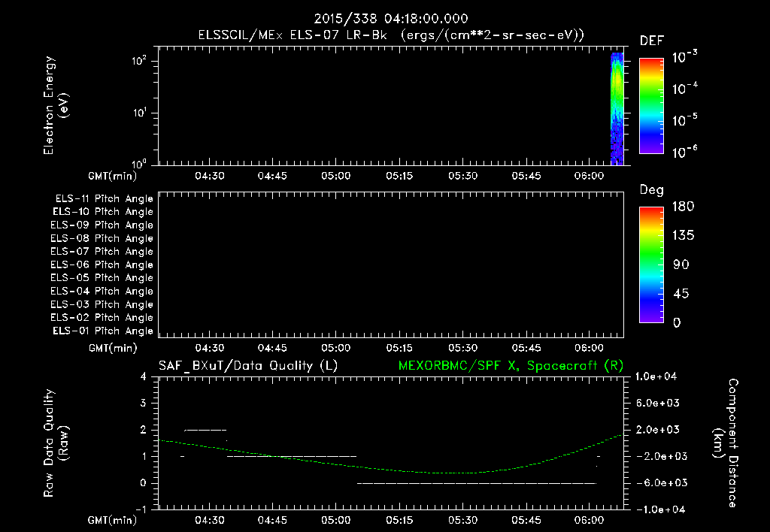Click the ELS-04 Pitch Angle row label
770x532 pixels.
click(102, 291)
